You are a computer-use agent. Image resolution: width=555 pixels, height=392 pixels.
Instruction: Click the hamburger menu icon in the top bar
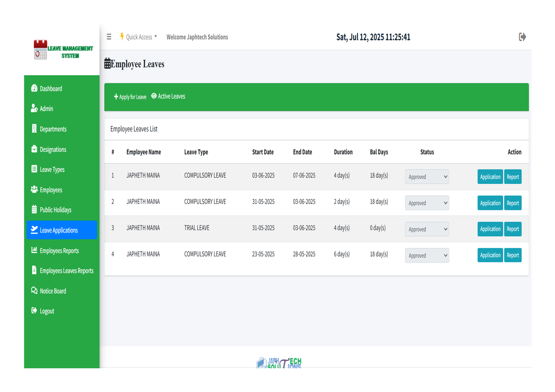[x=109, y=37]
